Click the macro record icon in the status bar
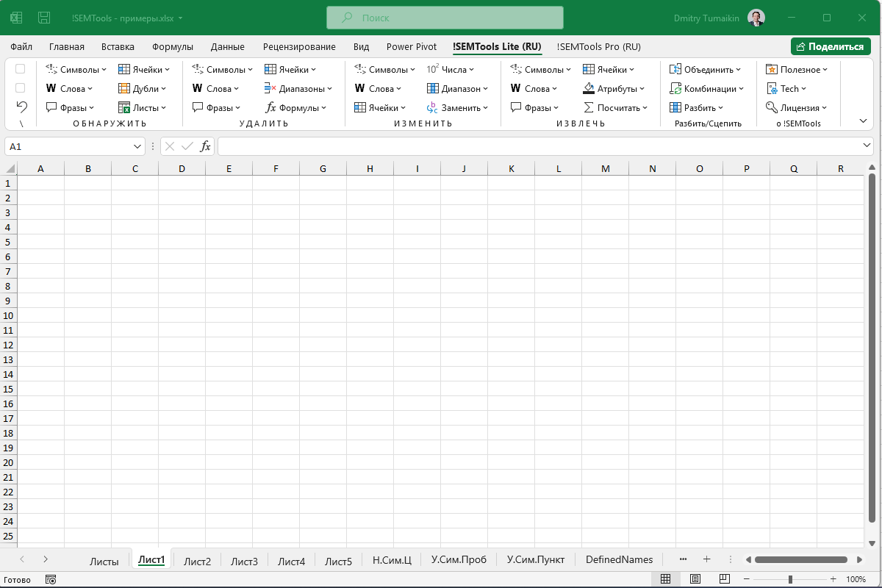Viewport: 882px width, 588px height. 51,579
